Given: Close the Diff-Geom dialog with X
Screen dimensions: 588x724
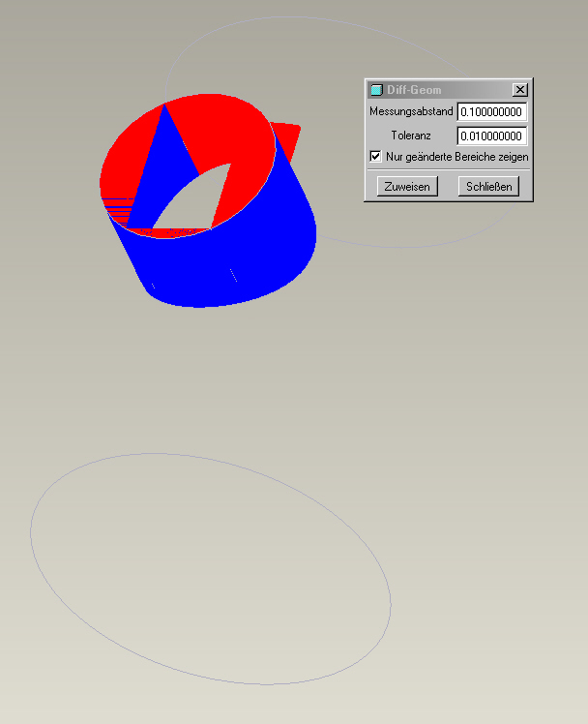Looking at the screenshot, I should 520,90.
